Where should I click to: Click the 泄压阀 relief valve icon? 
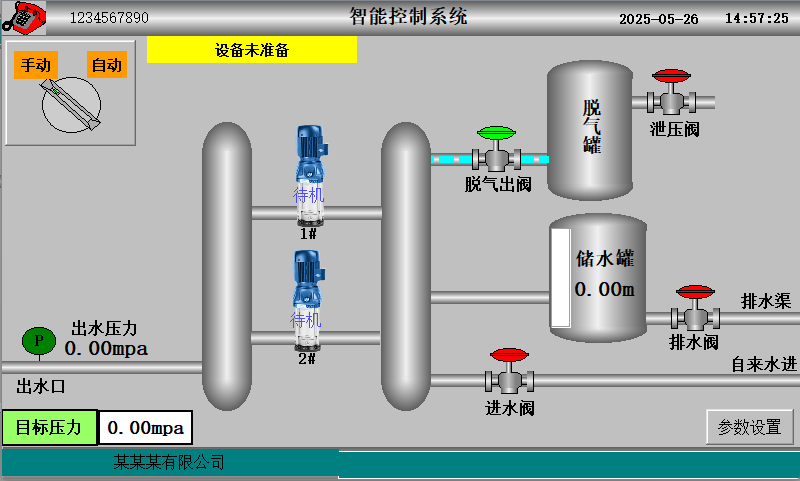[671, 94]
